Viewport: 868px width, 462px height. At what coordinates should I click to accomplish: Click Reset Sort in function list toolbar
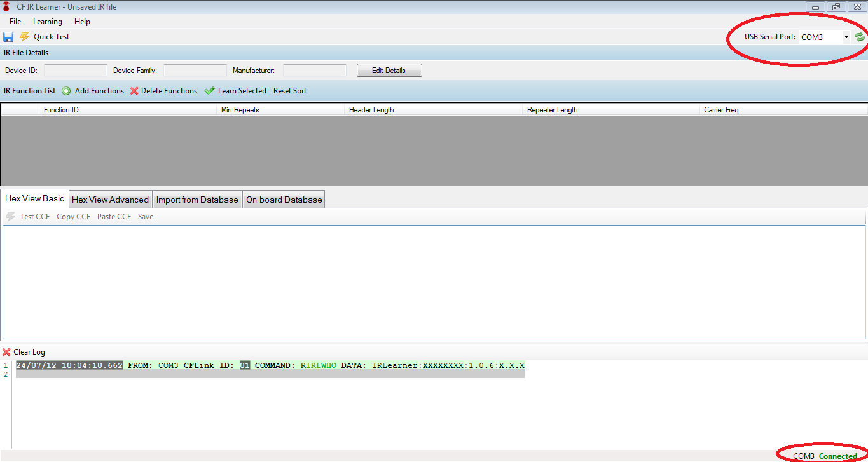coord(289,91)
